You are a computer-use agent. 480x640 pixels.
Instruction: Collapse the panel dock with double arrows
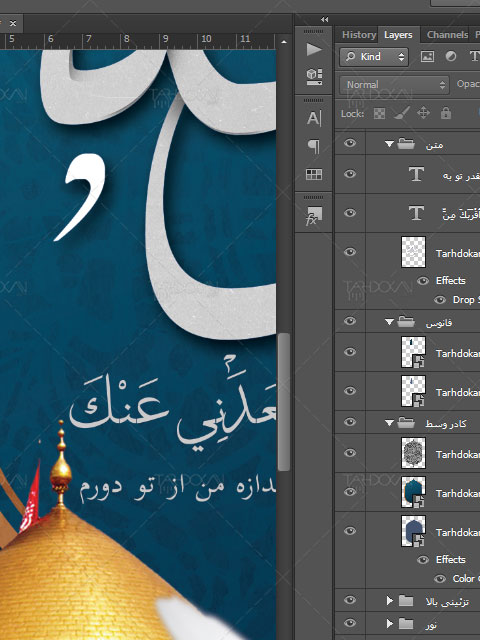pyautogui.click(x=324, y=19)
